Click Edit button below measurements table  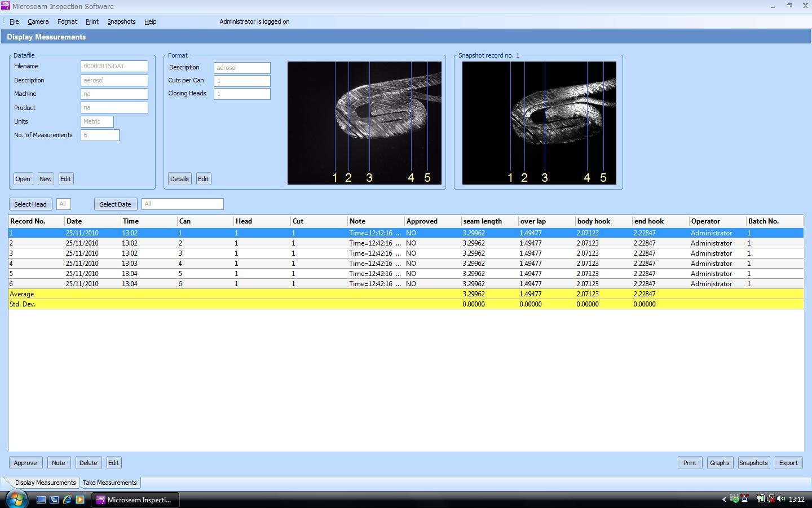[113, 463]
